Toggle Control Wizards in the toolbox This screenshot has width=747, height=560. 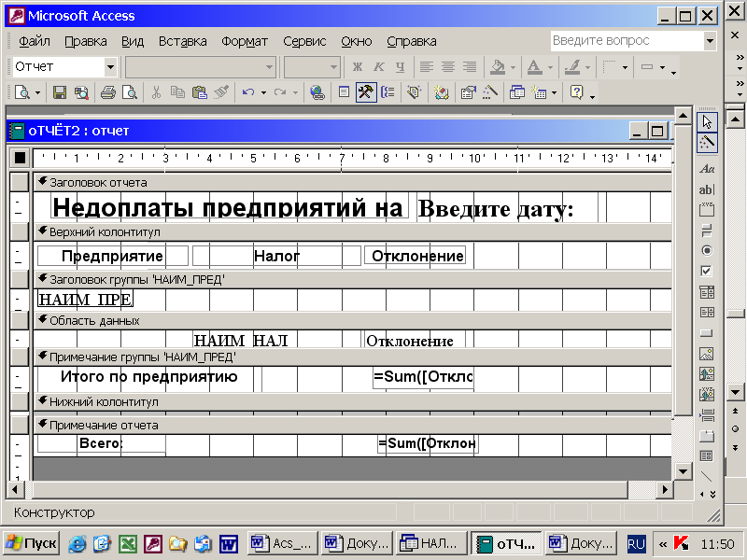[707, 143]
